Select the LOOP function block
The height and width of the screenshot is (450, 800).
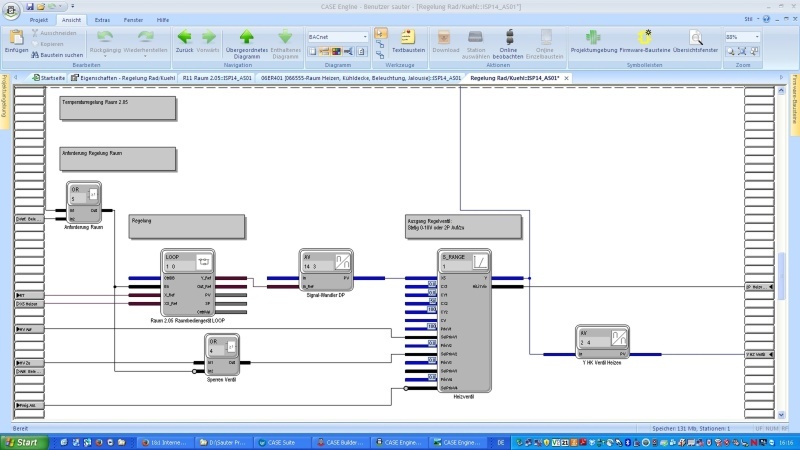pyautogui.click(x=187, y=283)
